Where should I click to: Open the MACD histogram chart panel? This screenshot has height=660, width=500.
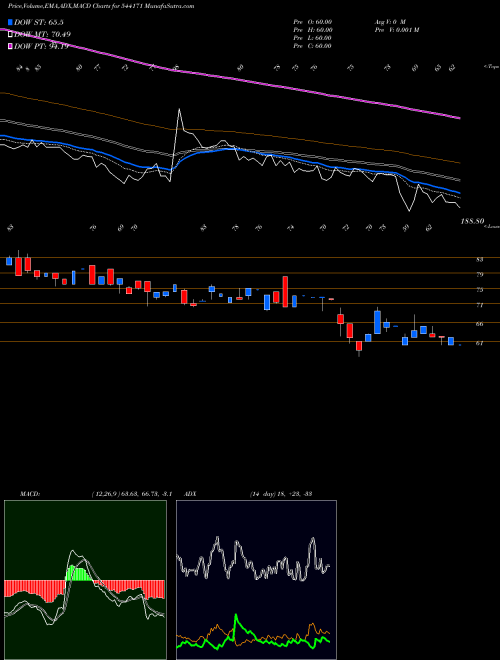pyautogui.click(x=85, y=580)
